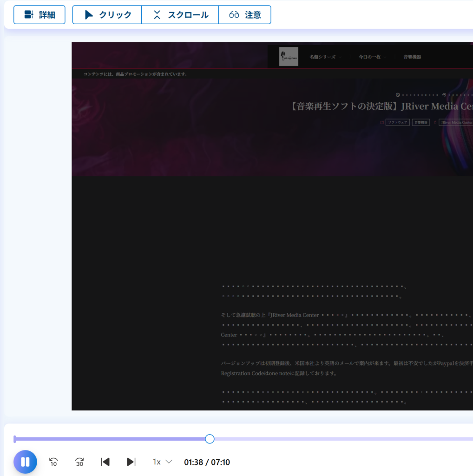This screenshot has height=476, width=473.
Task: Expand the 今日の一枚 menu
Action: (370, 57)
